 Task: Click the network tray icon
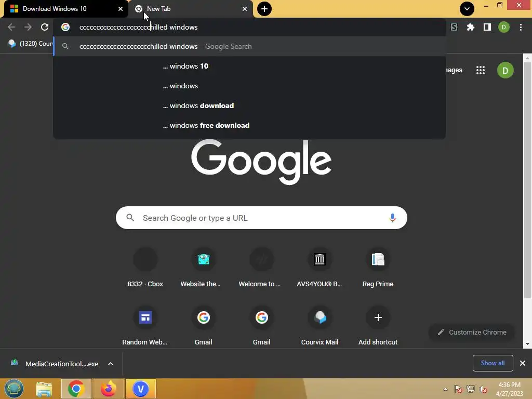tap(471, 389)
